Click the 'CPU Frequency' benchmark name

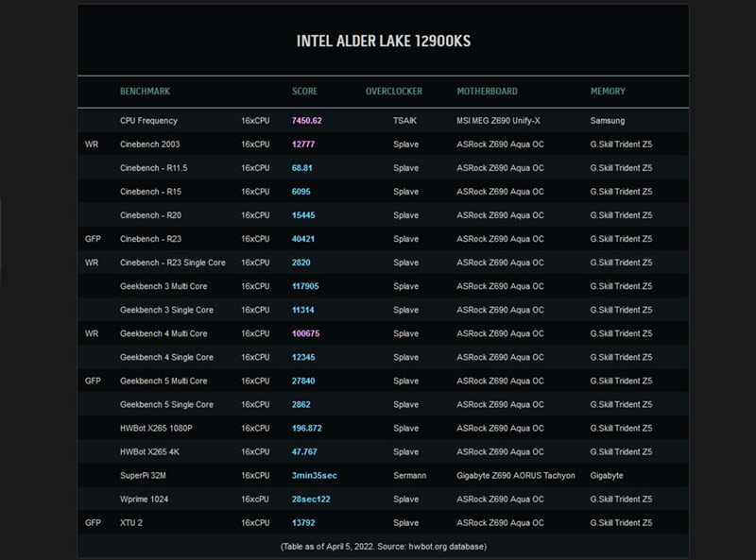tap(148, 121)
